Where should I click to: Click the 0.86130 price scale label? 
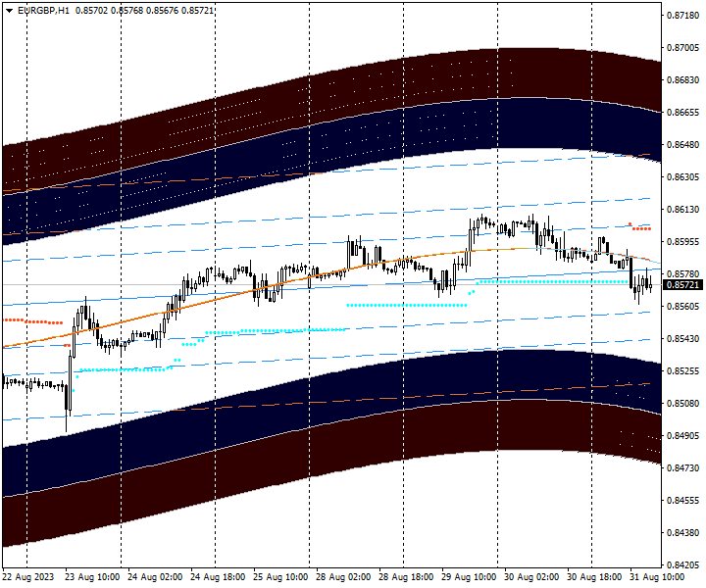coord(682,210)
